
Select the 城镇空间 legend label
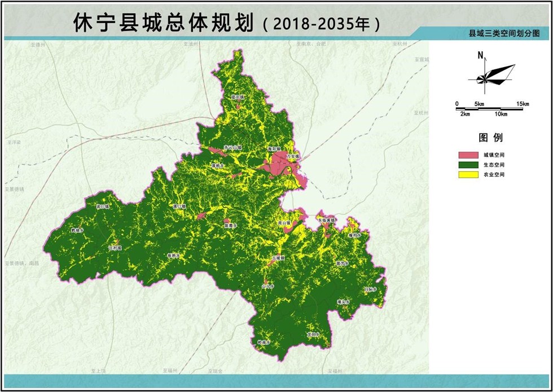494,155
